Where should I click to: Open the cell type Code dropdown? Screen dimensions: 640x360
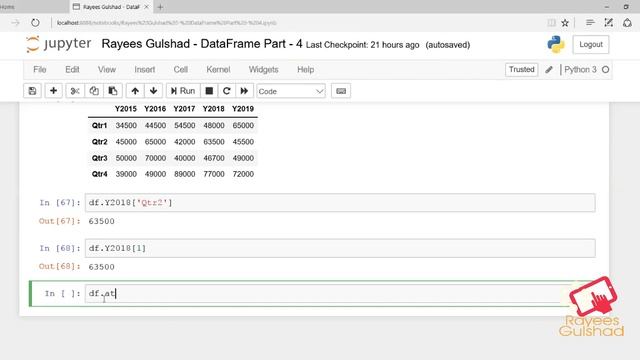(x=291, y=91)
